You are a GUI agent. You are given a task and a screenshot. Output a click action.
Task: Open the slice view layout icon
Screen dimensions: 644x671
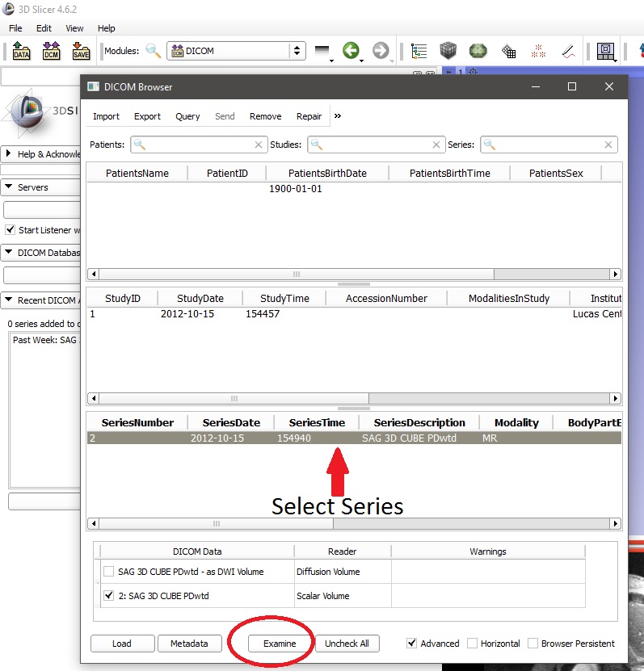coord(604,51)
